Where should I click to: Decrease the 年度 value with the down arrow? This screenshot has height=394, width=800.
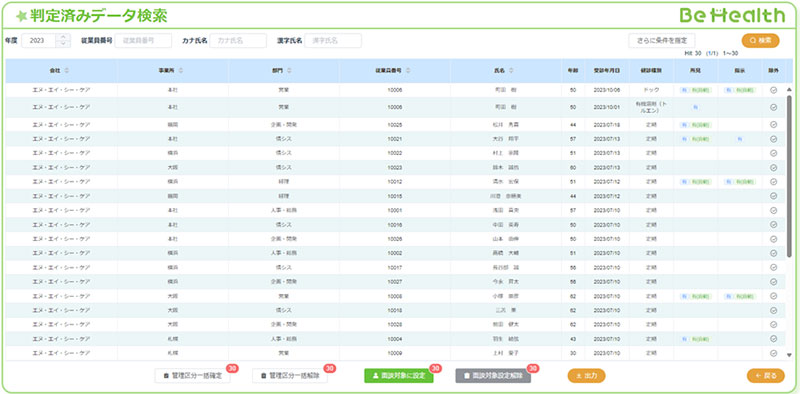(x=63, y=44)
